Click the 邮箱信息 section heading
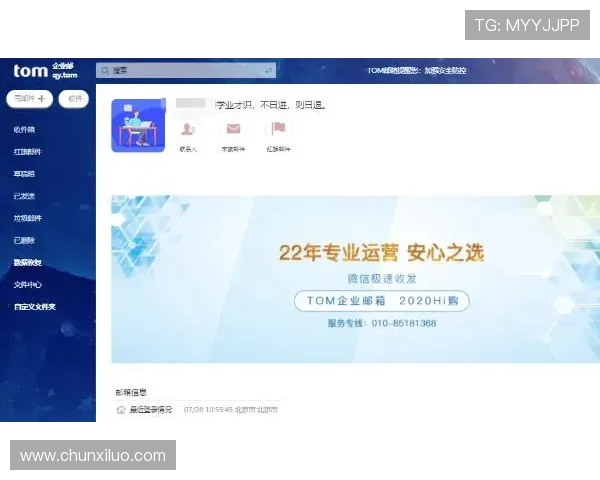The image size is (600, 480). coord(131,392)
